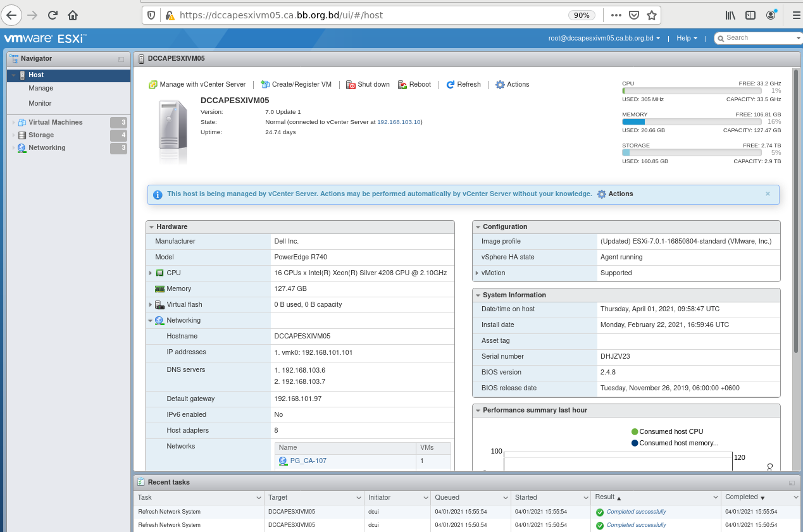Click the Memory usage bar

tap(693, 122)
